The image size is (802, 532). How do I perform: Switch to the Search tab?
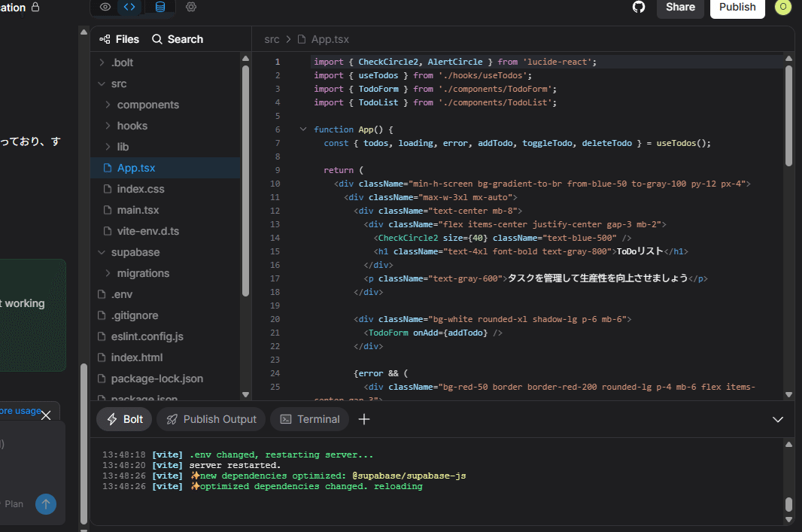pyautogui.click(x=178, y=39)
